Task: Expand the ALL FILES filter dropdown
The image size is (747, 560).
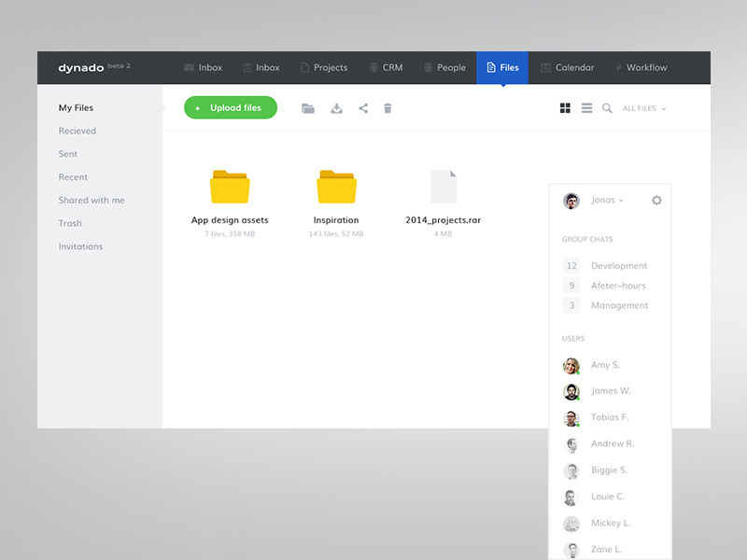Action: [644, 108]
